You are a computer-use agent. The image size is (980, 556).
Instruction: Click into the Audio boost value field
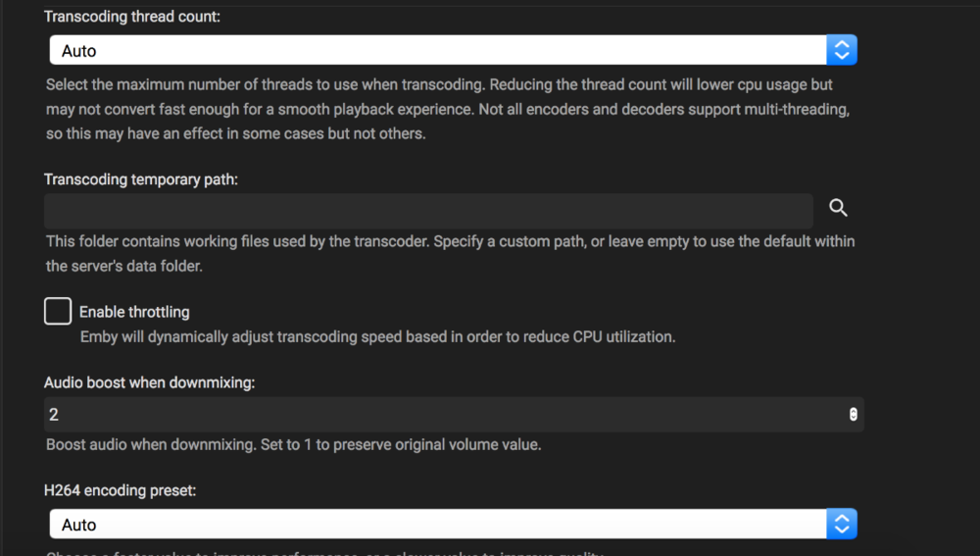click(x=441, y=415)
